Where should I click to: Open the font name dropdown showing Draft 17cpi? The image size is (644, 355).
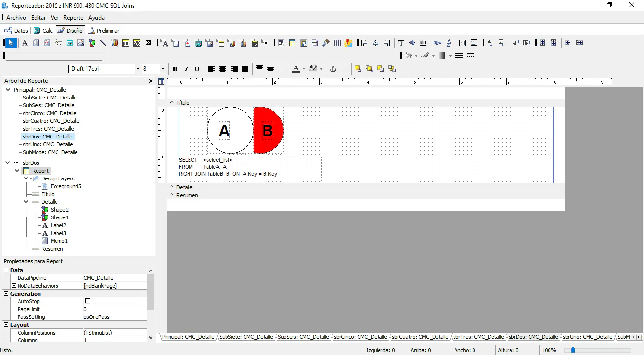138,69
